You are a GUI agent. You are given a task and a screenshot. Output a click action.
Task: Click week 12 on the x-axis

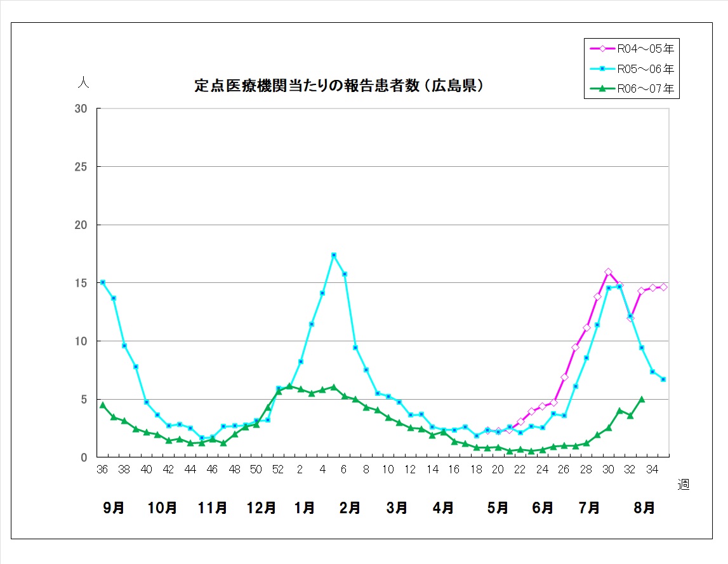[x=410, y=469]
